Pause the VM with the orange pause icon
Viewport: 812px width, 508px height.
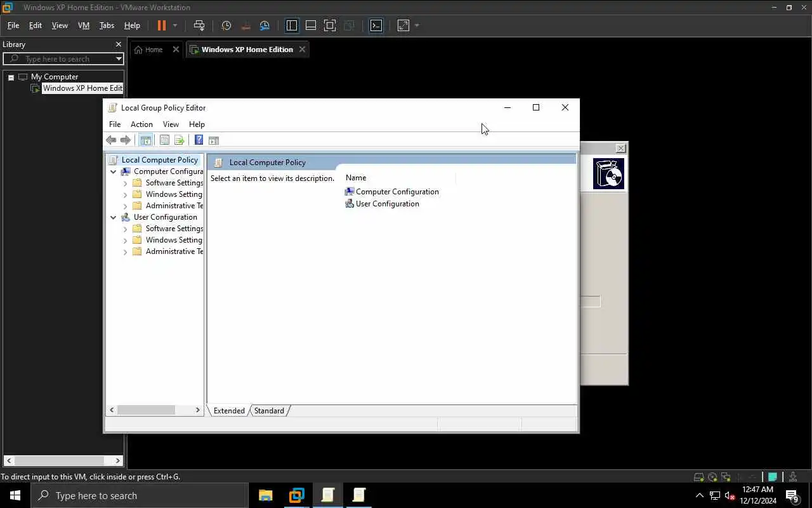coord(162,25)
